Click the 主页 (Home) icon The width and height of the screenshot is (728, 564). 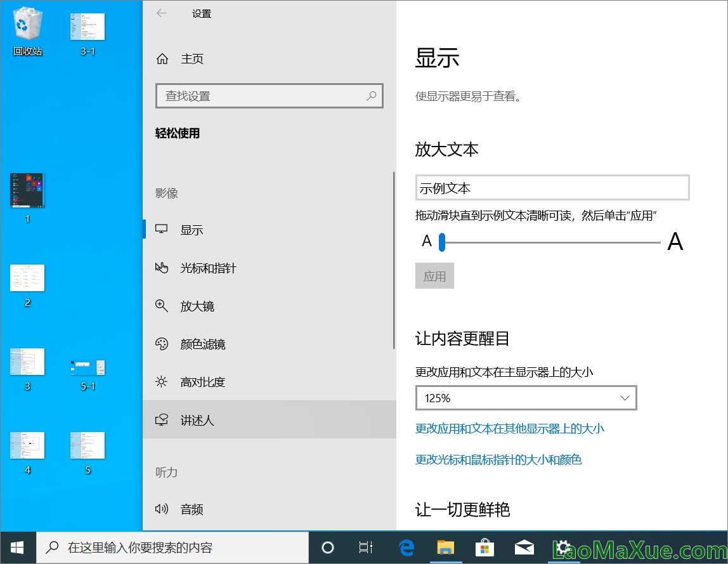pyautogui.click(x=162, y=58)
